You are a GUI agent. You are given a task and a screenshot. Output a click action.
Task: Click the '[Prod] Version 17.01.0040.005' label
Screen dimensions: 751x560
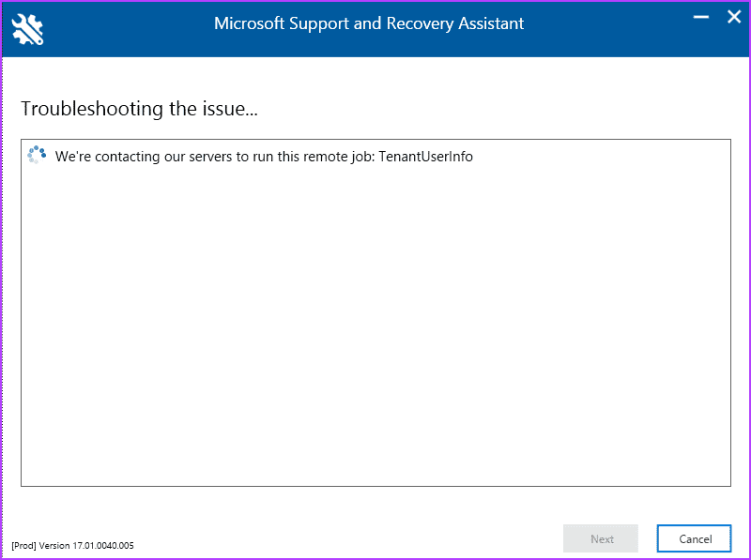[72, 546]
